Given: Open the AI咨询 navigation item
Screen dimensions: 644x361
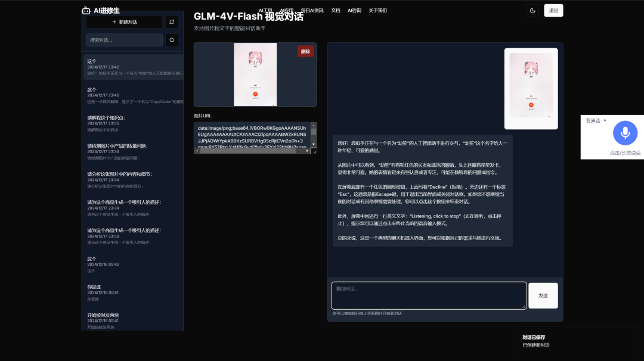Looking at the screenshot, I should (354, 11).
